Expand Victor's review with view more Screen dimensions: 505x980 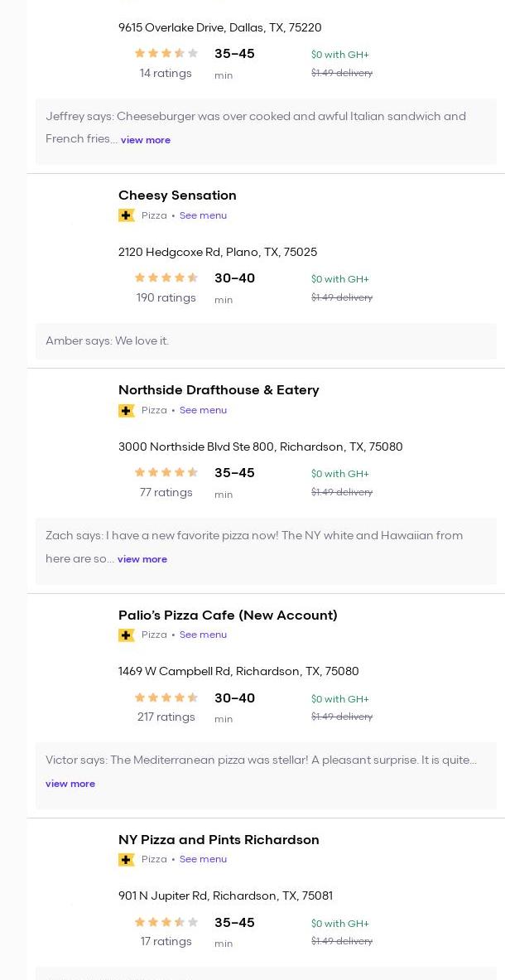70,784
